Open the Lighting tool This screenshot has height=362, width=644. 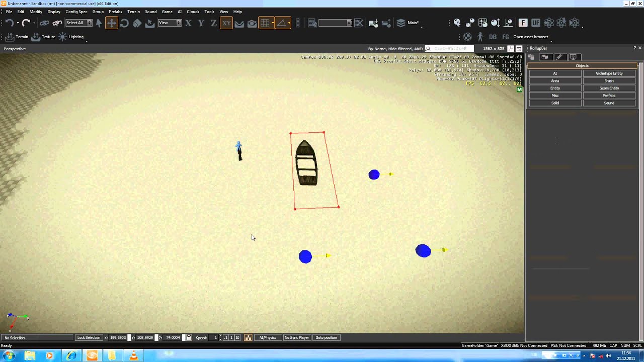coord(71,37)
